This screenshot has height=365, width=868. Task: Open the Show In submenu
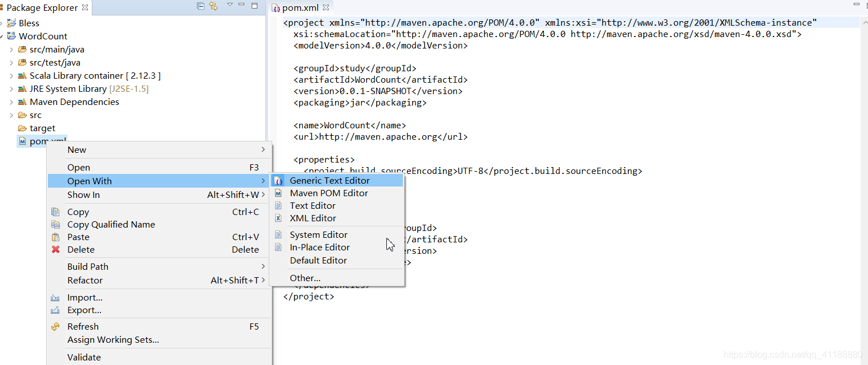(x=159, y=194)
